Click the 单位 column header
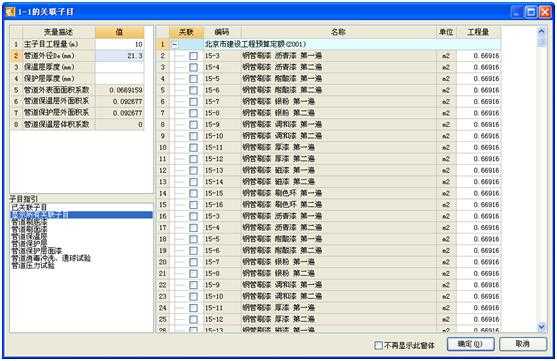 coord(446,32)
